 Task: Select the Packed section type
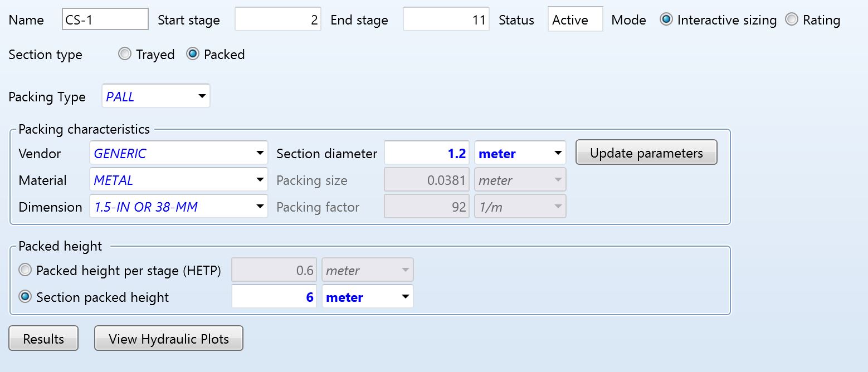point(193,55)
